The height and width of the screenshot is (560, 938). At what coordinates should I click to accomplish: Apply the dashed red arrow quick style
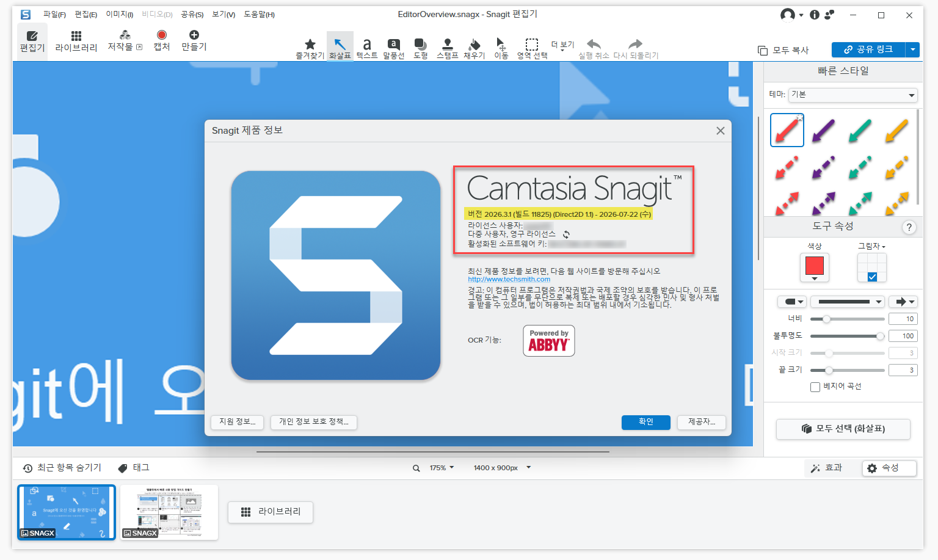tap(787, 167)
